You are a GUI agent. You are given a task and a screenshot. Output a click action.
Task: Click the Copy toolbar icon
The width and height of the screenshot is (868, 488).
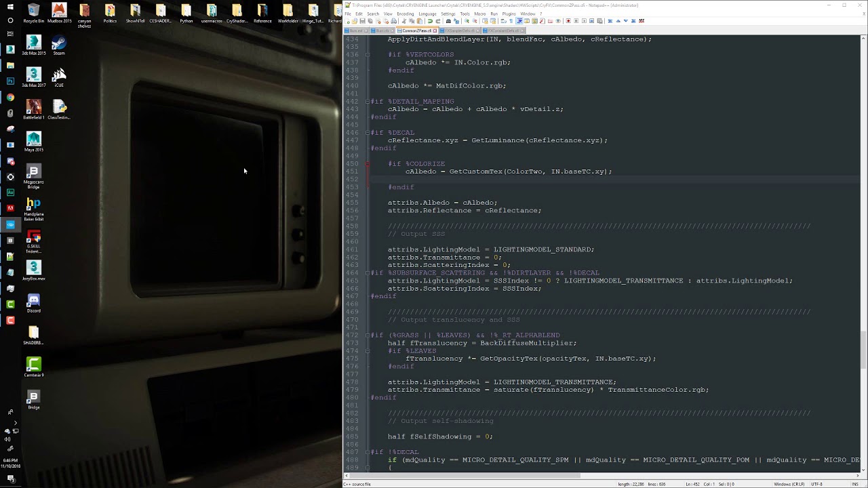412,21
